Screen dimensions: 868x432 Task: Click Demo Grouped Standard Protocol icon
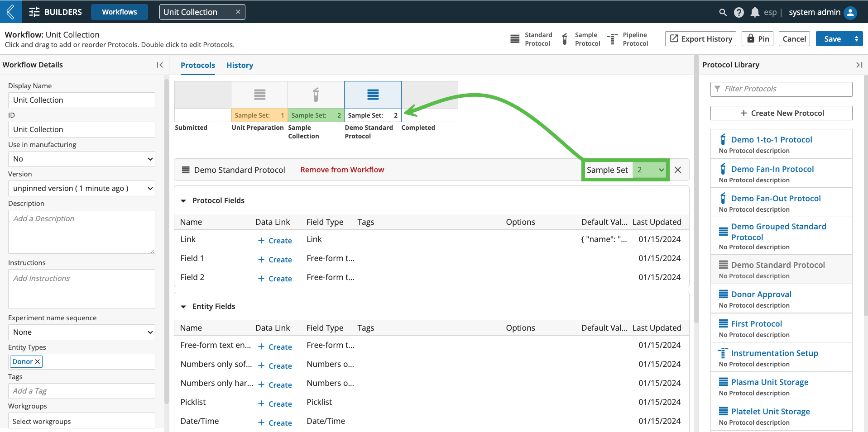pyautogui.click(x=724, y=232)
